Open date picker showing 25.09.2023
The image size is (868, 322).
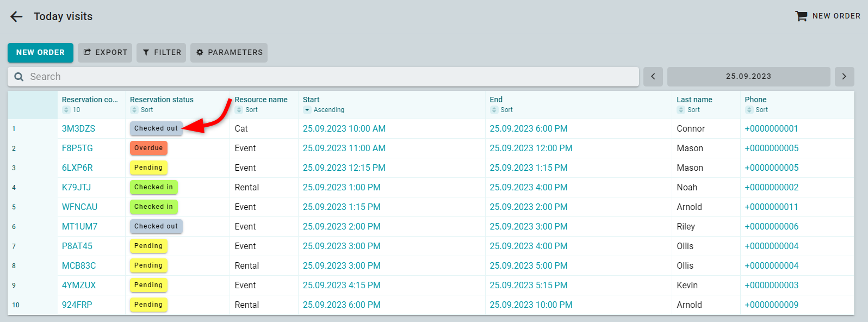(x=748, y=77)
